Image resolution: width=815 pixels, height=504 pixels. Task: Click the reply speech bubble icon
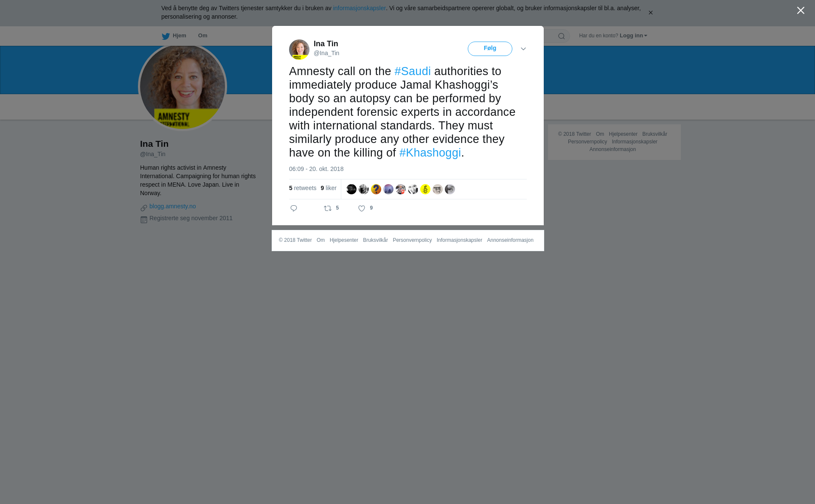click(294, 208)
